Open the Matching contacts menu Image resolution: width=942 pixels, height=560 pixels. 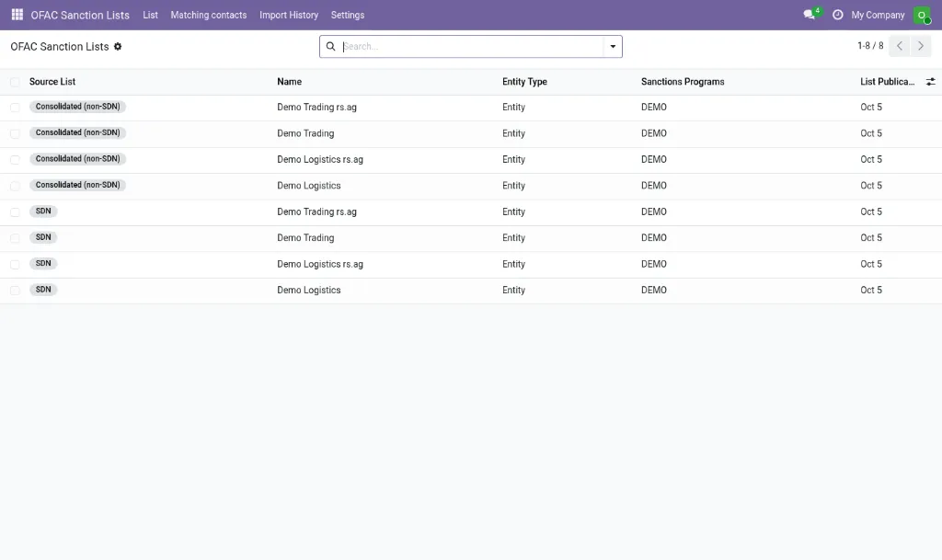pos(209,15)
